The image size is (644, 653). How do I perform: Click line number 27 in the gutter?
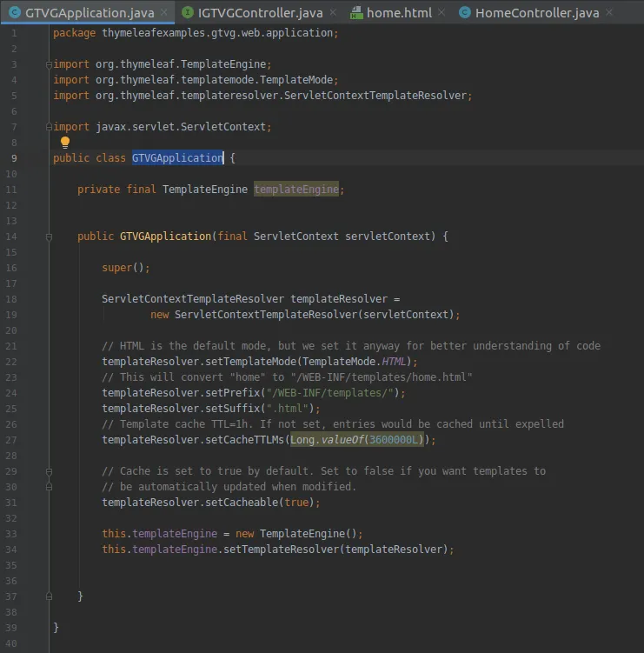[x=11, y=440]
